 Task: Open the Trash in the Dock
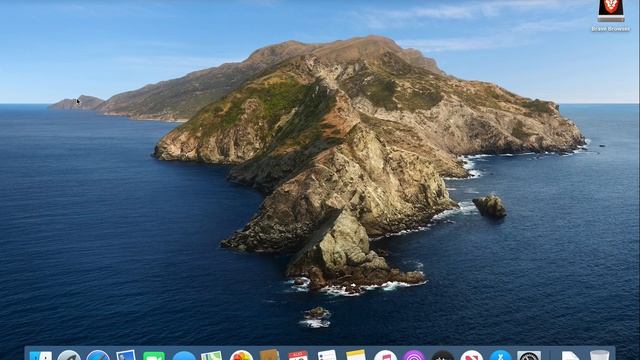pyautogui.click(x=599, y=355)
